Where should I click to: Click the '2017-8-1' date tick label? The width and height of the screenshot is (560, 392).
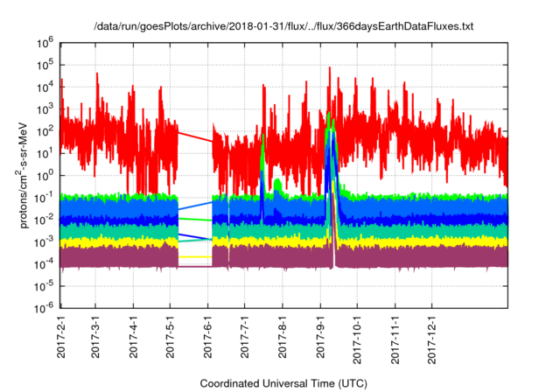[x=283, y=336]
